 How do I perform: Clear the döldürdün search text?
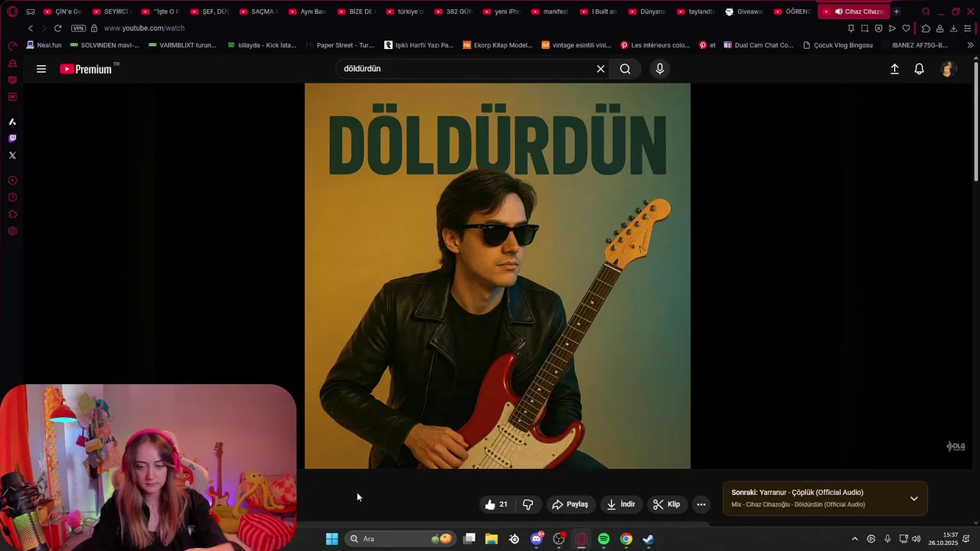[600, 69]
